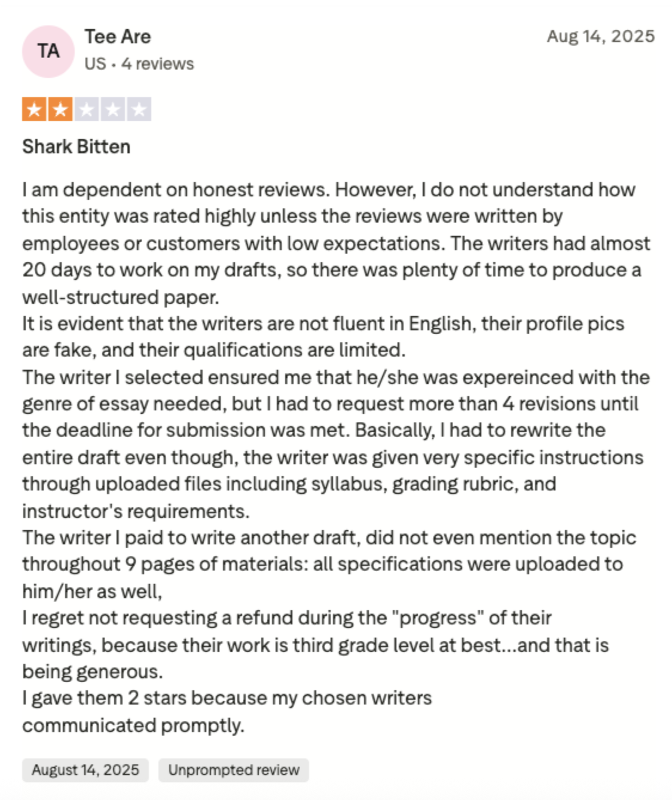672x800 pixels.
Task: Click the TA reviewer avatar circle
Action: click(x=48, y=51)
